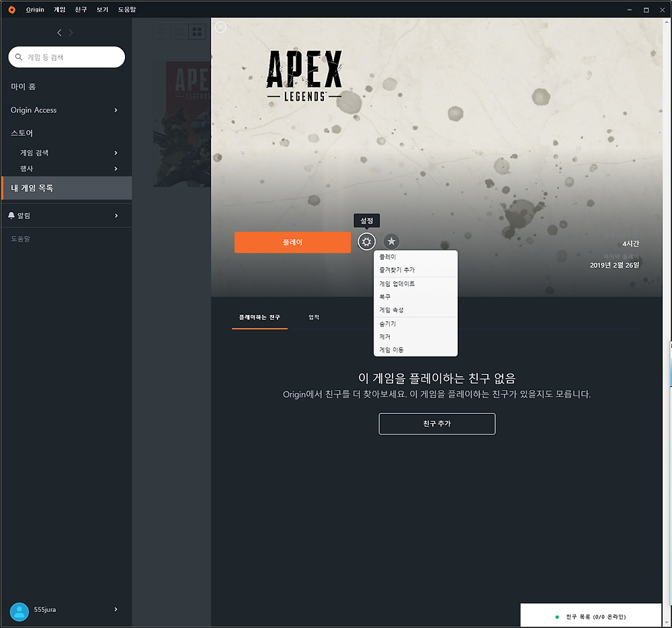Open the 게임 menu in the menu bar
Screen dimensions: 672x628
[59, 9]
